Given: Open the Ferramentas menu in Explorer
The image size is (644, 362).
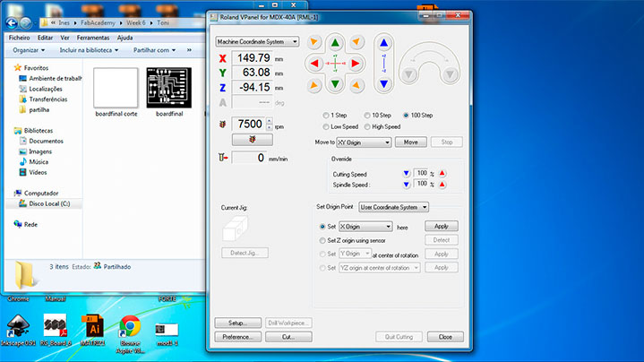Looking at the screenshot, I should (93, 38).
